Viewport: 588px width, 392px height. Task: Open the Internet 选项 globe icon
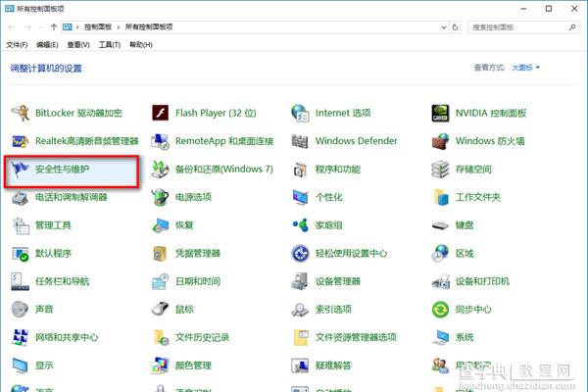pyautogui.click(x=301, y=113)
